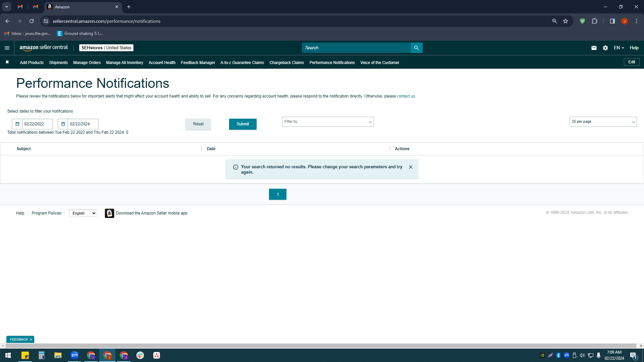
Task: Expand the Filter by dropdown
Action: [328, 122]
